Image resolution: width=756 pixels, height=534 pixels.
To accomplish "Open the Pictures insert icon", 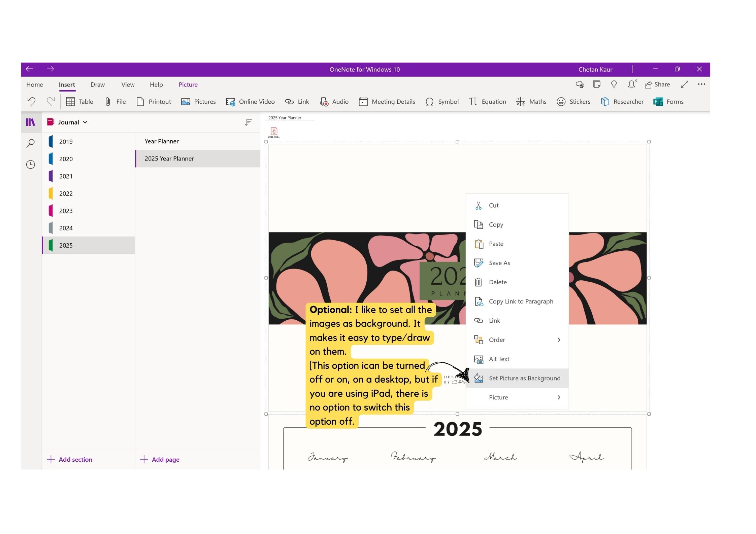I will [199, 102].
